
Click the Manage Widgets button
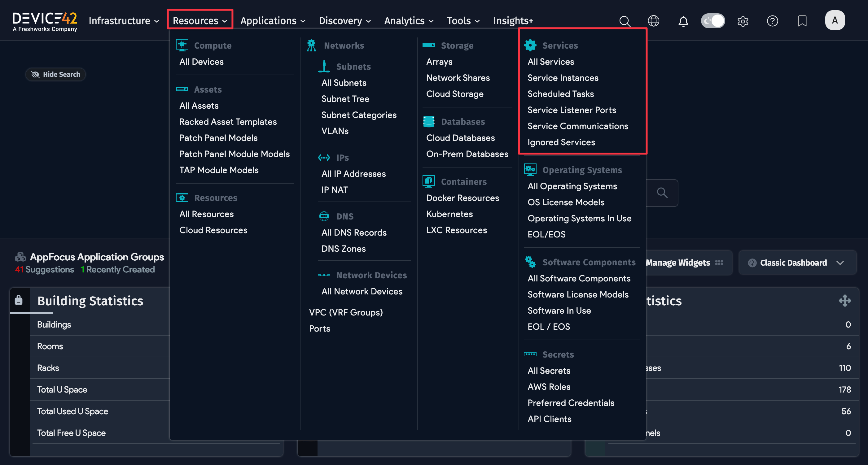[684, 263]
